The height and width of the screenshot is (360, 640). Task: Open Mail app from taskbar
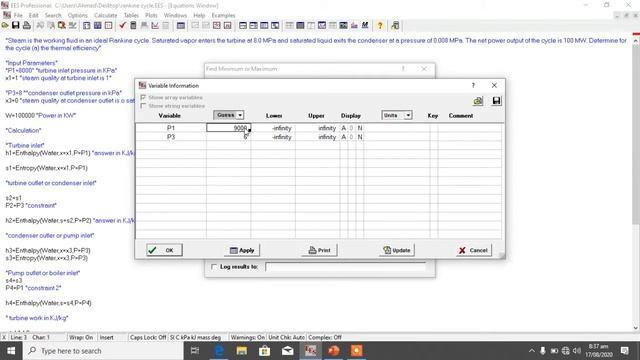(287, 351)
